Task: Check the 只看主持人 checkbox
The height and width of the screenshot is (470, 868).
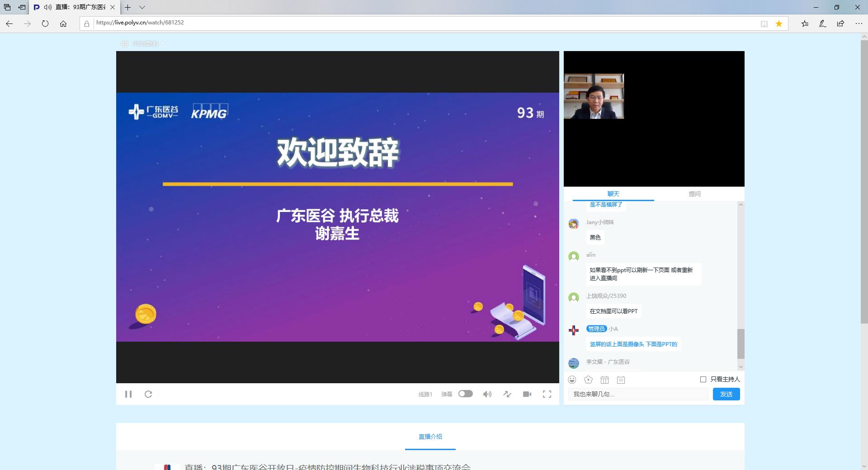Action: click(x=703, y=379)
